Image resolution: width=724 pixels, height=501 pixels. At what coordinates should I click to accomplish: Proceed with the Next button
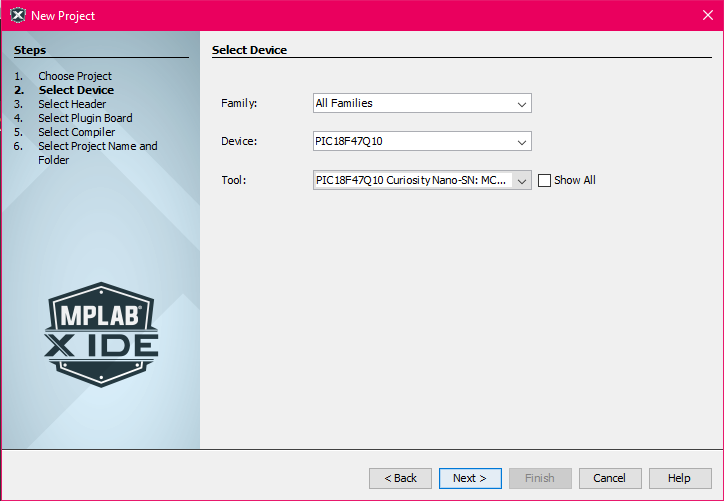coord(470,478)
